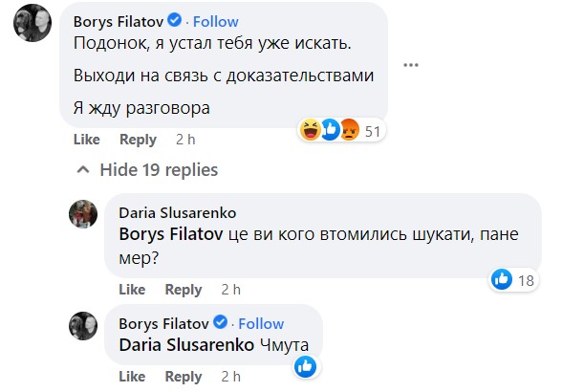Image resolution: width=584 pixels, height=392 pixels.
Task: Follow Borys Filatov from his reply
Action: (261, 323)
